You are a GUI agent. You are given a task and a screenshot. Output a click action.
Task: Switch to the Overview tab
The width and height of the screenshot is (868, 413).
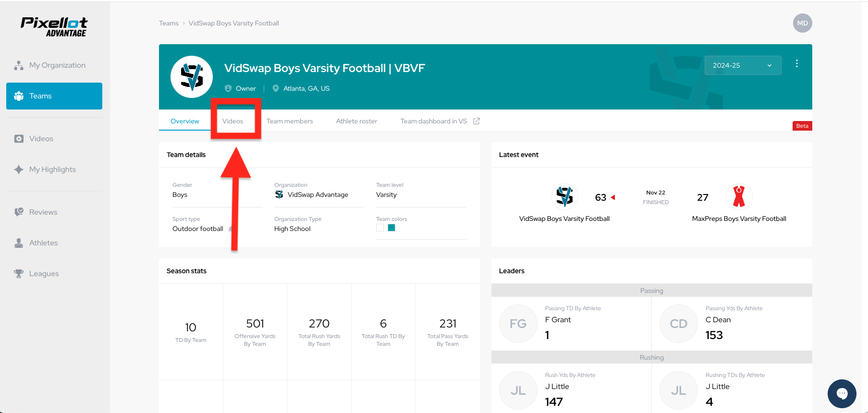[185, 121]
